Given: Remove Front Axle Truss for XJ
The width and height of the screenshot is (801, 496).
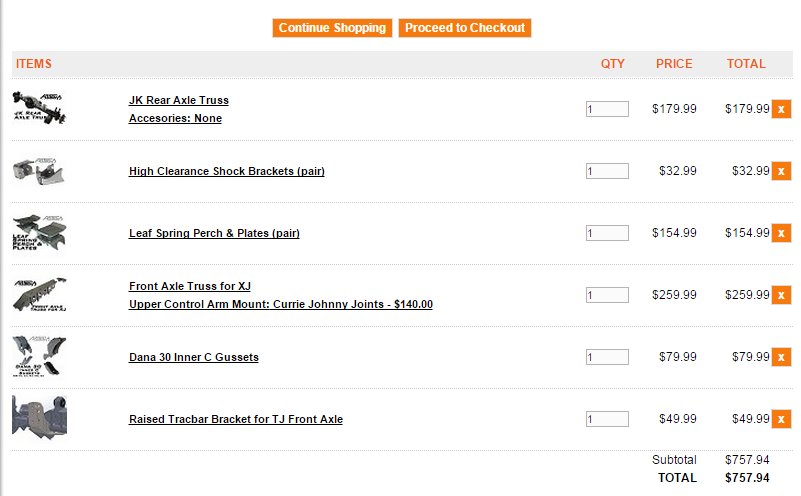Looking at the screenshot, I should pos(781,295).
